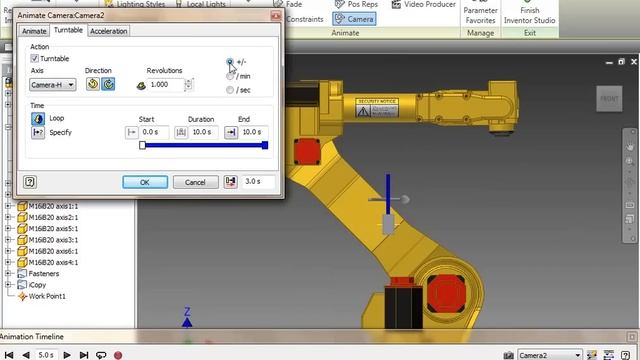The height and width of the screenshot is (360, 640).
Task: Select Work Point1 in browser tree
Action: pos(47,296)
